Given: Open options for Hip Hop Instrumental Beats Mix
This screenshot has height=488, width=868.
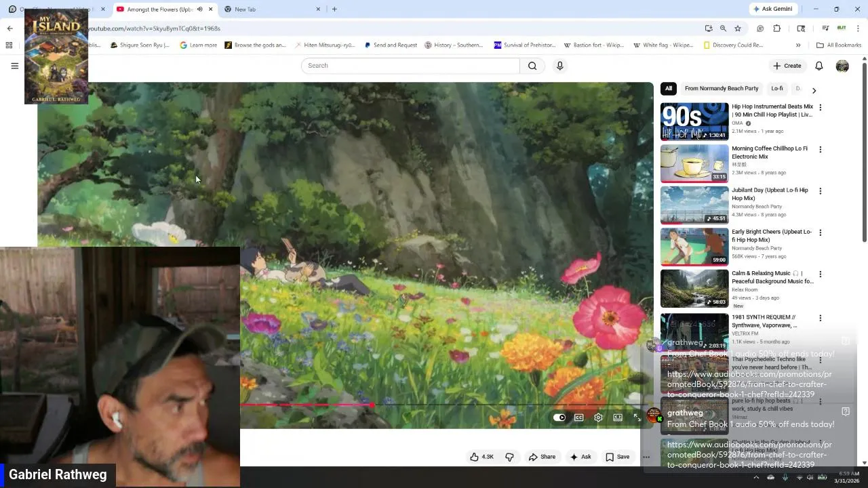Looking at the screenshot, I should [820, 107].
